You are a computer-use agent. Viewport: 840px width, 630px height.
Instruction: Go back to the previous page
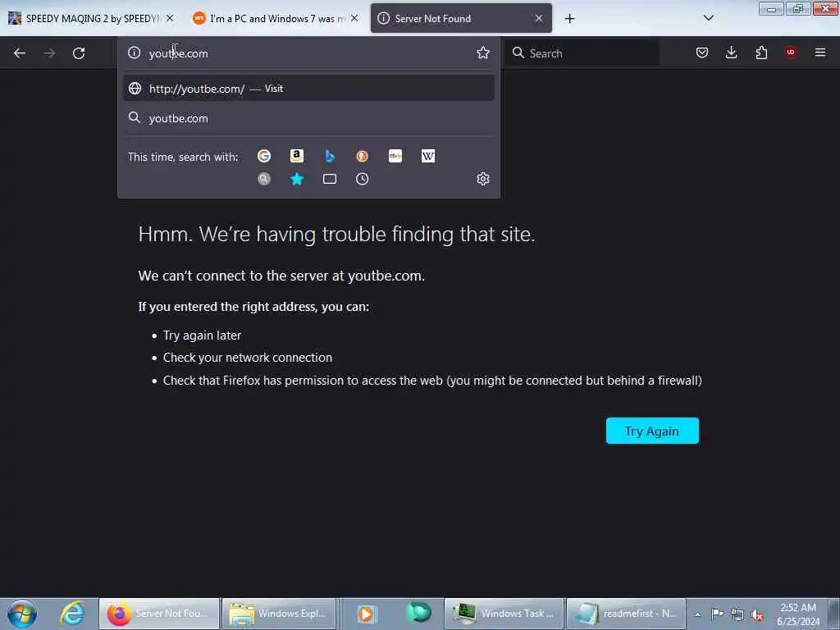[20, 53]
